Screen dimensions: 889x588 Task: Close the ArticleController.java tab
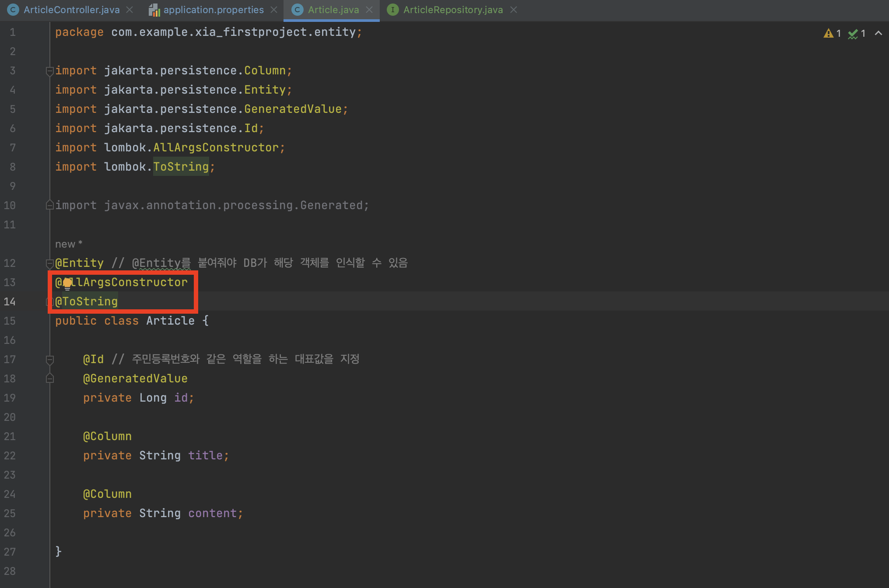129,10
